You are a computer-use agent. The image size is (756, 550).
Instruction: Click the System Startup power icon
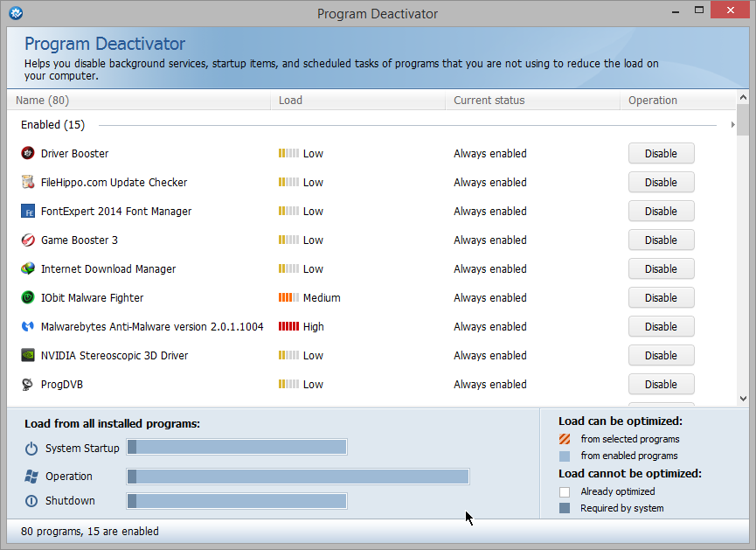click(x=31, y=449)
